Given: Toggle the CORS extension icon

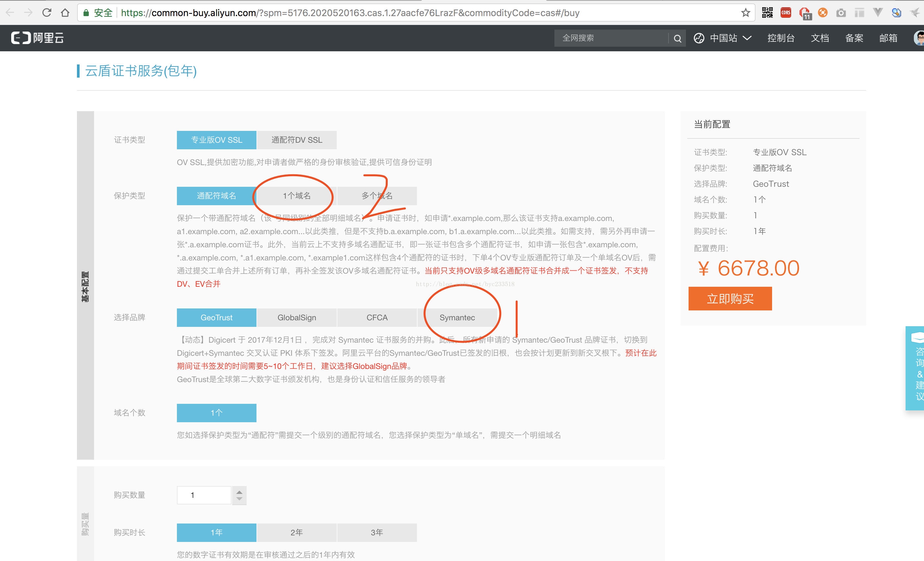Looking at the screenshot, I should click(786, 13).
